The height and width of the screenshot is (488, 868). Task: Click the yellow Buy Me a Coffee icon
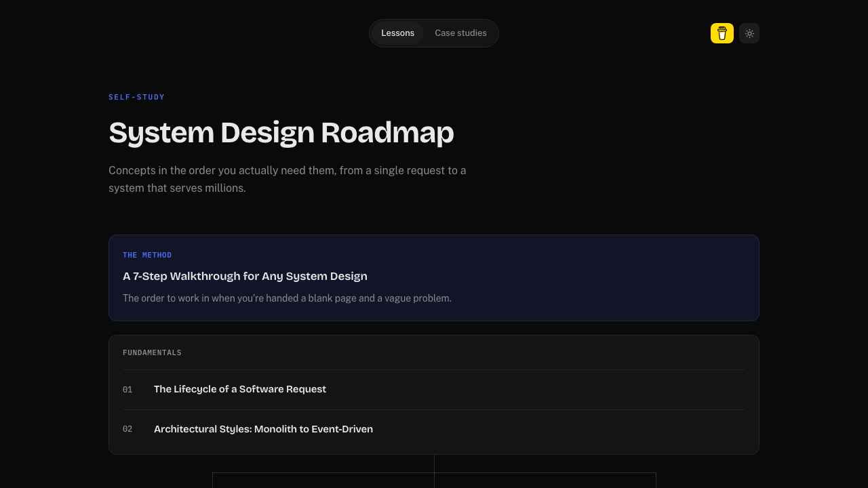click(x=722, y=33)
